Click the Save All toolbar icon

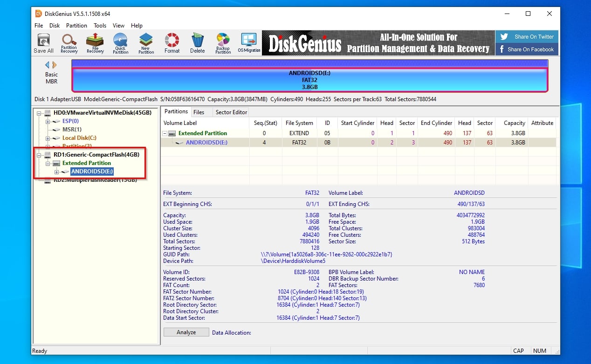tap(43, 43)
